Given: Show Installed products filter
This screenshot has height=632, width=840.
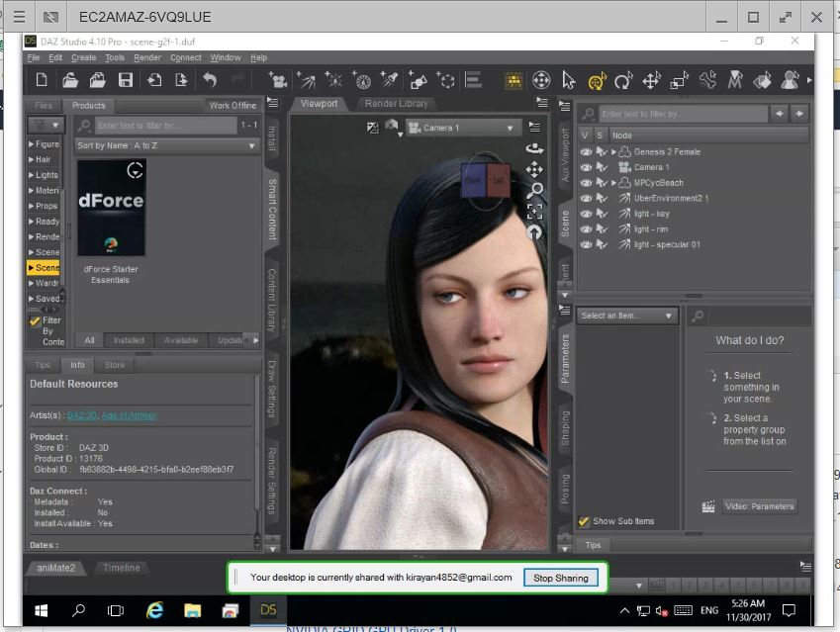Looking at the screenshot, I should point(129,340).
